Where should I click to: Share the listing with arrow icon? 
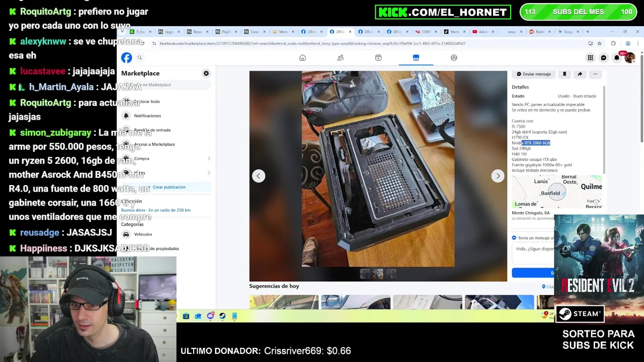coord(580,74)
